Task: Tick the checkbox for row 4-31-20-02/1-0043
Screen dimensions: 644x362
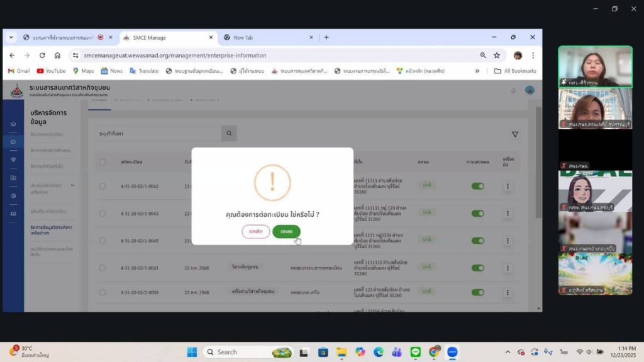Action: 103,213
